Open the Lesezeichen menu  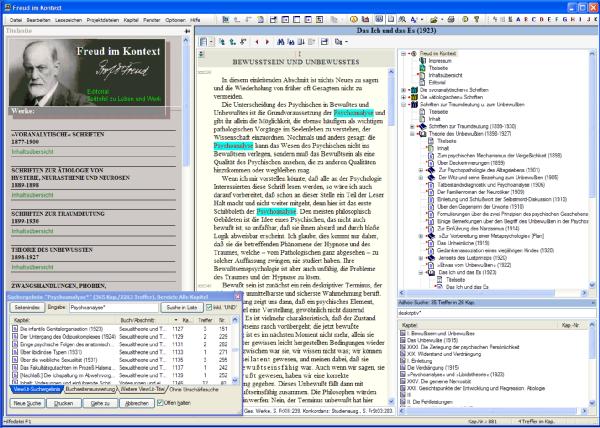click(x=68, y=20)
